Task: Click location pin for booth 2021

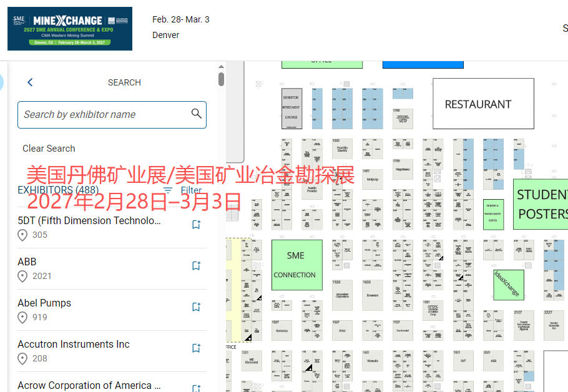Action: pos(22,277)
